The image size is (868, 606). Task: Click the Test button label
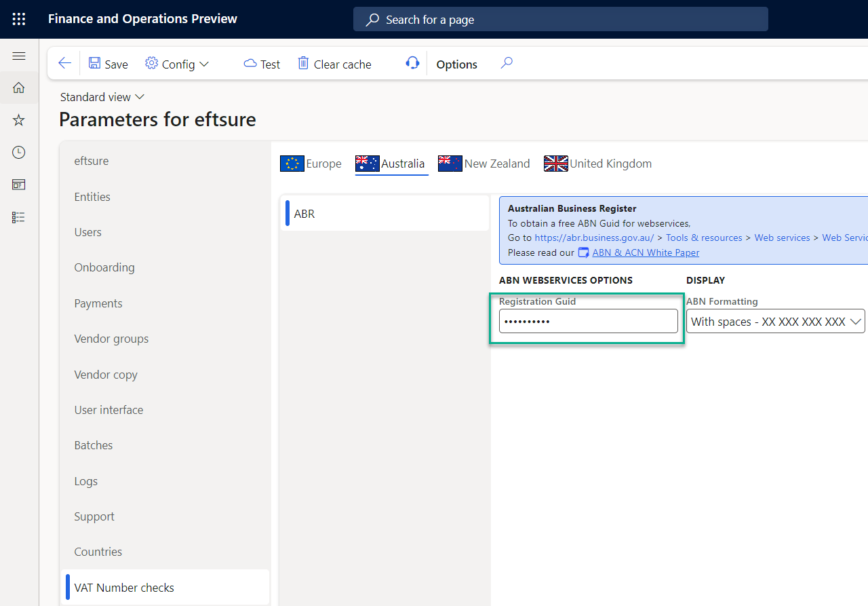point(270,64)
